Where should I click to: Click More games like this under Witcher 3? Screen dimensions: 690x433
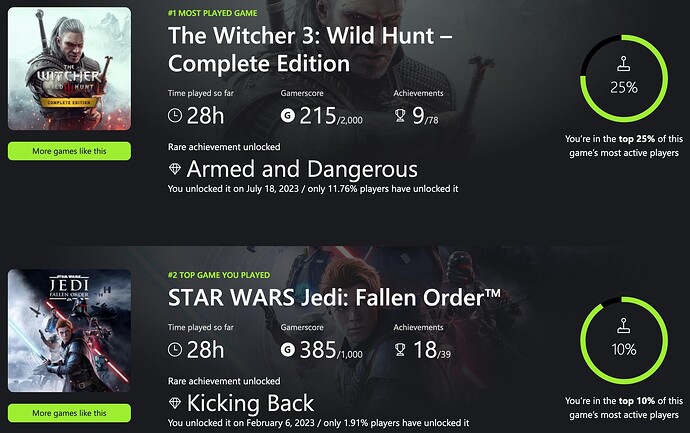pyautogui.click(x=69, y=151)
